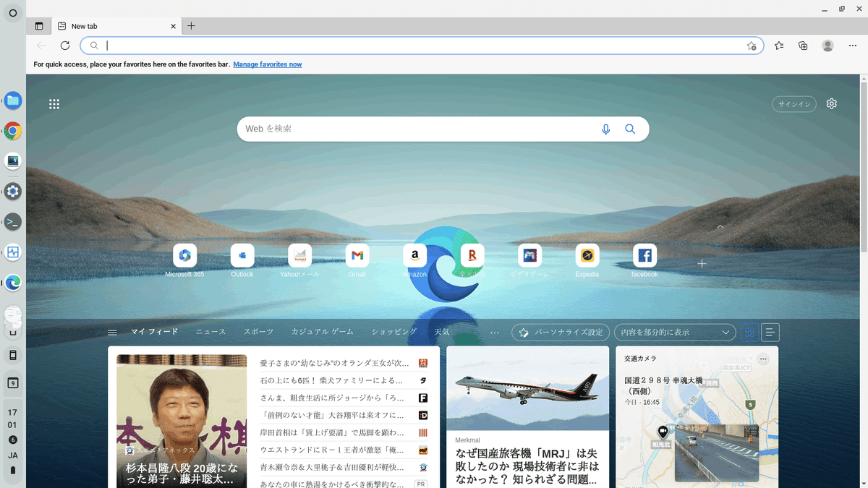Close the New tab tab
Image resolution: width=868 pixels, height=488 pixels.
tap(173, 26)
